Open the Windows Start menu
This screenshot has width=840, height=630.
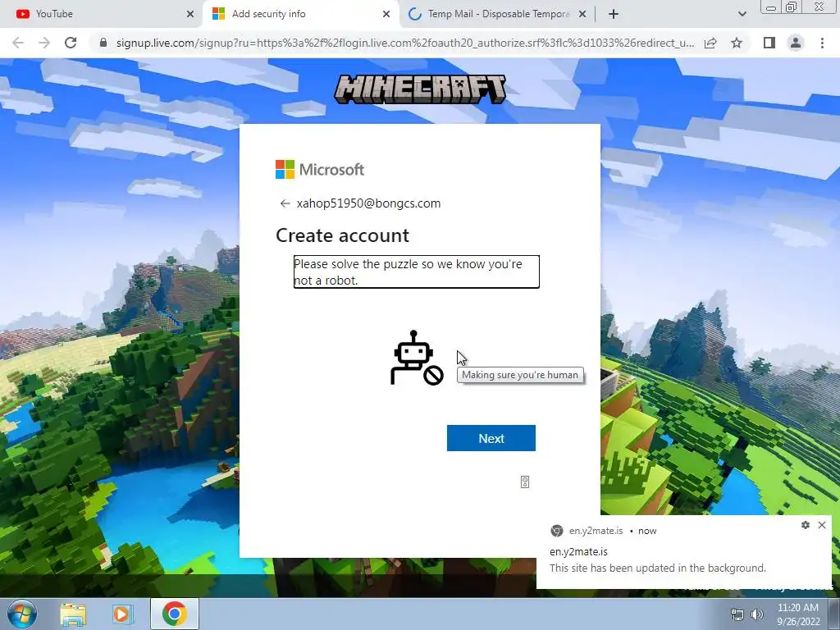[21, 614]
